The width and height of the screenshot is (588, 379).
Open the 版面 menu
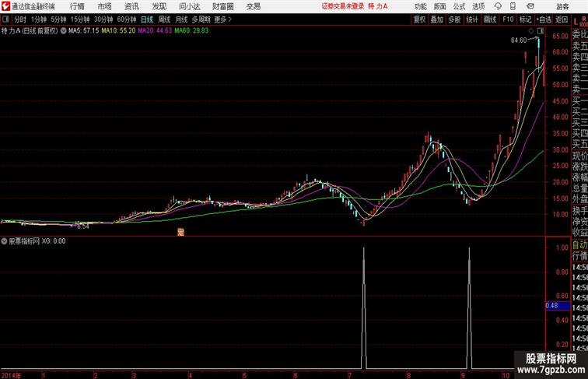(439, 6)
